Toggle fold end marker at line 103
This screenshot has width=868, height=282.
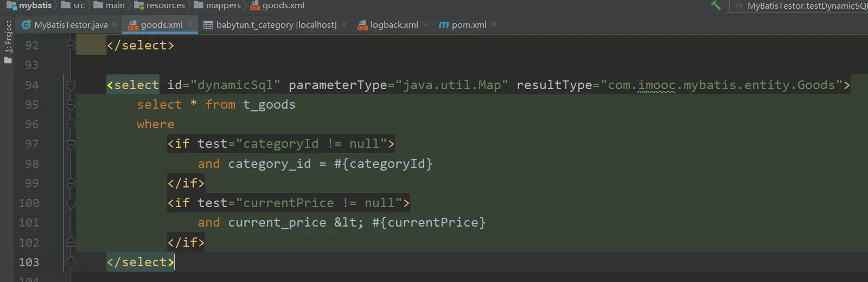tap(71, 262)
